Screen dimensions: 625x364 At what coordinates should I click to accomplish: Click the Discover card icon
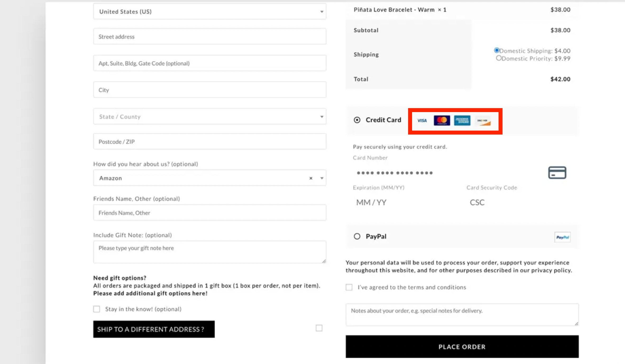tap(483, 121)
